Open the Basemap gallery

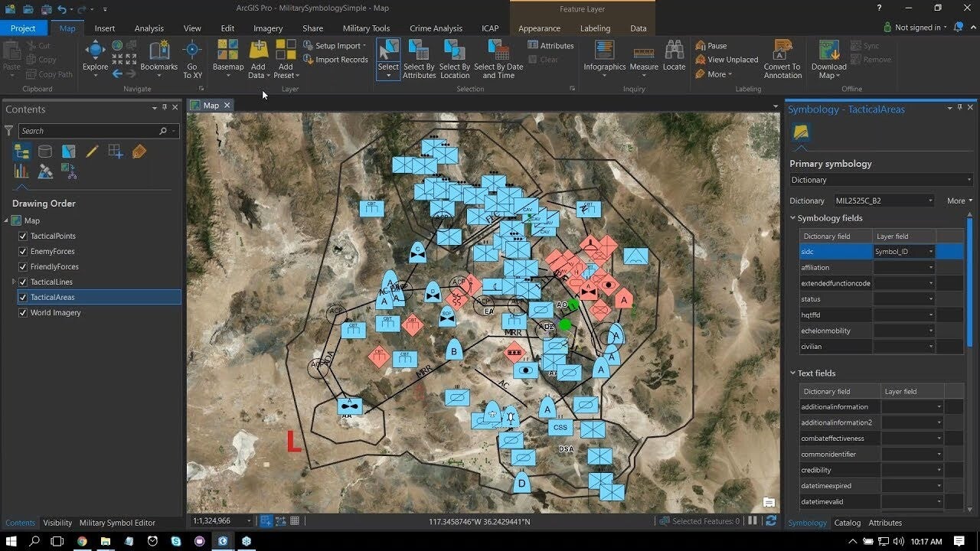(228, 57)
